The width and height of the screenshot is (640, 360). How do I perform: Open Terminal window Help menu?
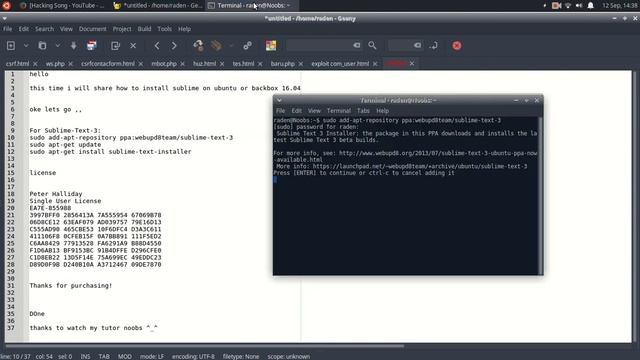(382, 111)
